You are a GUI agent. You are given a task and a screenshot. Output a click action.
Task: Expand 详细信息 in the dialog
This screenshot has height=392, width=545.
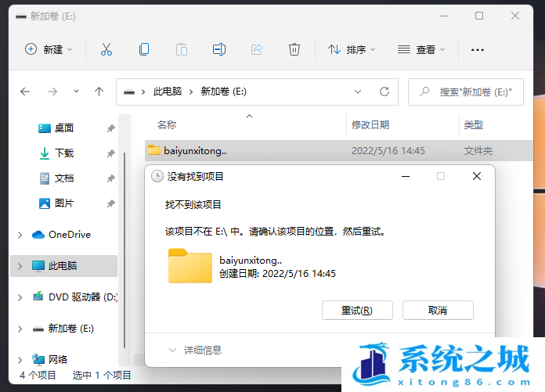(195, 350)
